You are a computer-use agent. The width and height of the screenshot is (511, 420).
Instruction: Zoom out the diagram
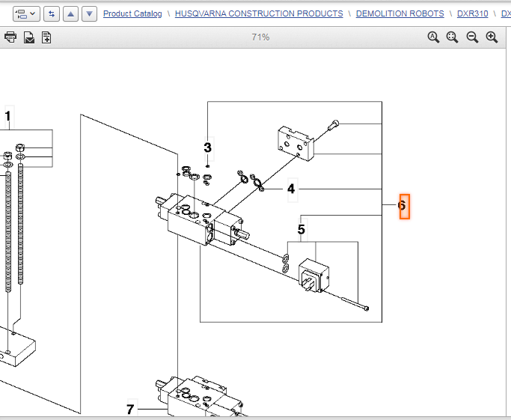[x=472, y=37]
